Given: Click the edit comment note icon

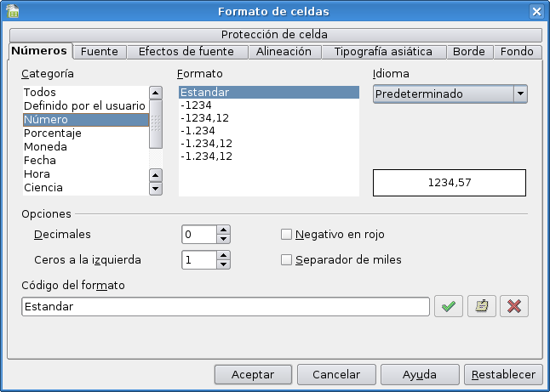Looking at the screenshot, I should tap(481, 306).
